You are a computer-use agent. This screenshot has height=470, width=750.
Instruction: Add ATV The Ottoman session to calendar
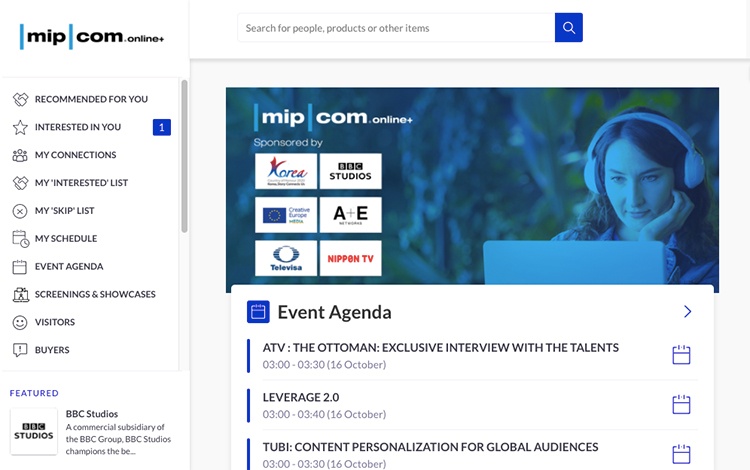tap(681, 355)
